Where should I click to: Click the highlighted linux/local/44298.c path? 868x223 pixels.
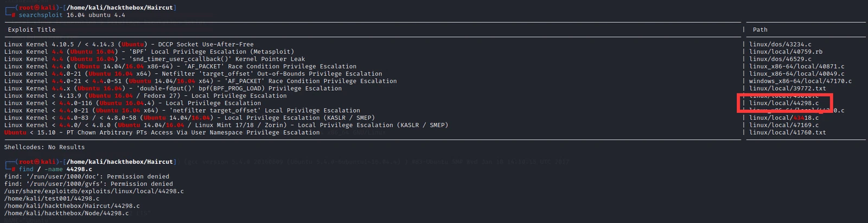(783, 103)
